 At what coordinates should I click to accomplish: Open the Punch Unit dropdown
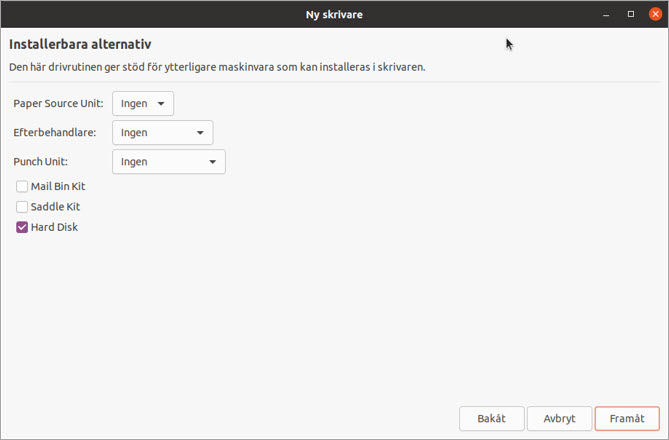pyautogui.click(x=168, y=162)
